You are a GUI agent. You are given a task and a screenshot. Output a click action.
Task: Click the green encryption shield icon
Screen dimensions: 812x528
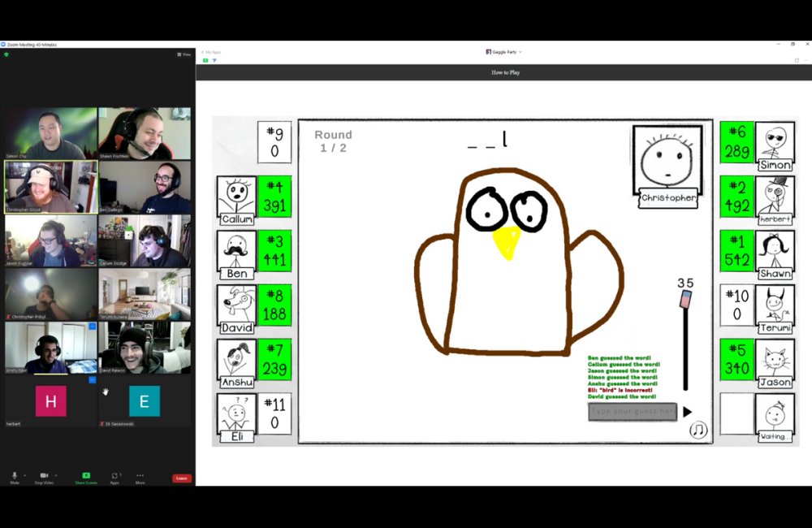click(x=6, y=54)
